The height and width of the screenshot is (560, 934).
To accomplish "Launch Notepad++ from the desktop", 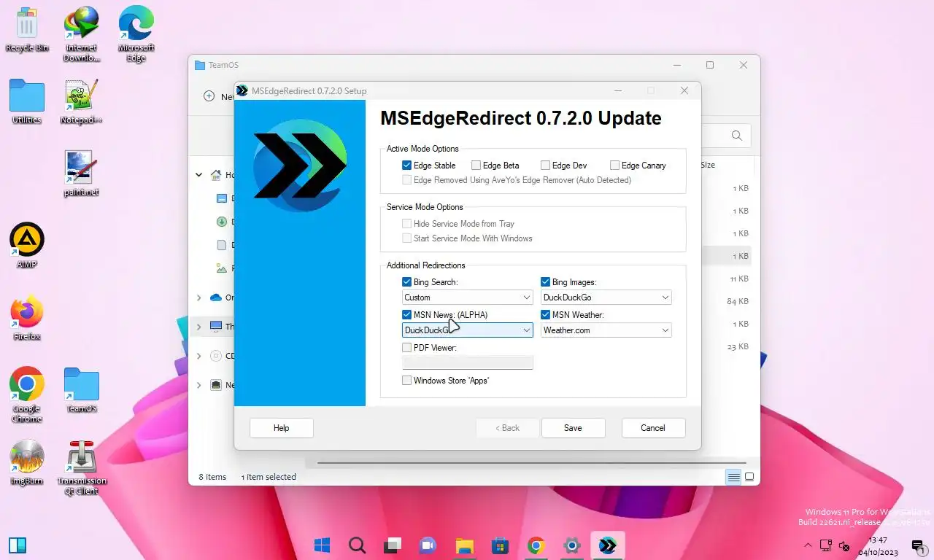I will click(81, 101).
